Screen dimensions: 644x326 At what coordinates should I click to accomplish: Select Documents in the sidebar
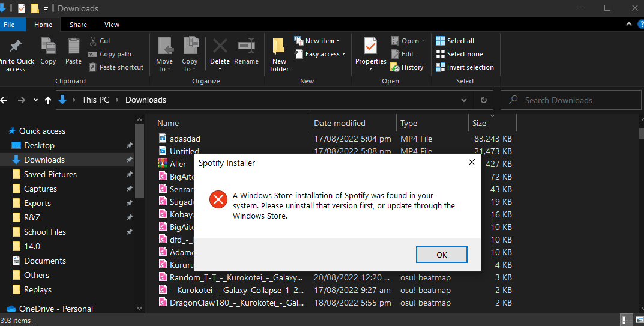[x=45, y=261]
